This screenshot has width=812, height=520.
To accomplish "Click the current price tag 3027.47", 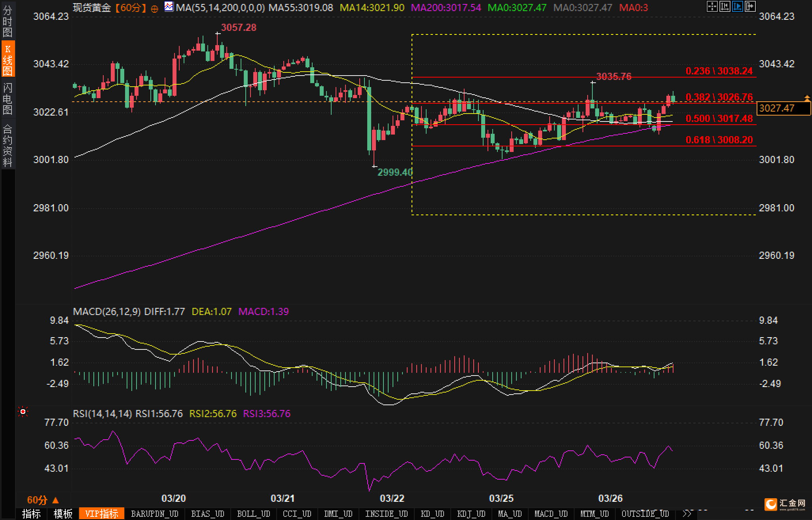I will pyautogui.click(x=784, y=108).
